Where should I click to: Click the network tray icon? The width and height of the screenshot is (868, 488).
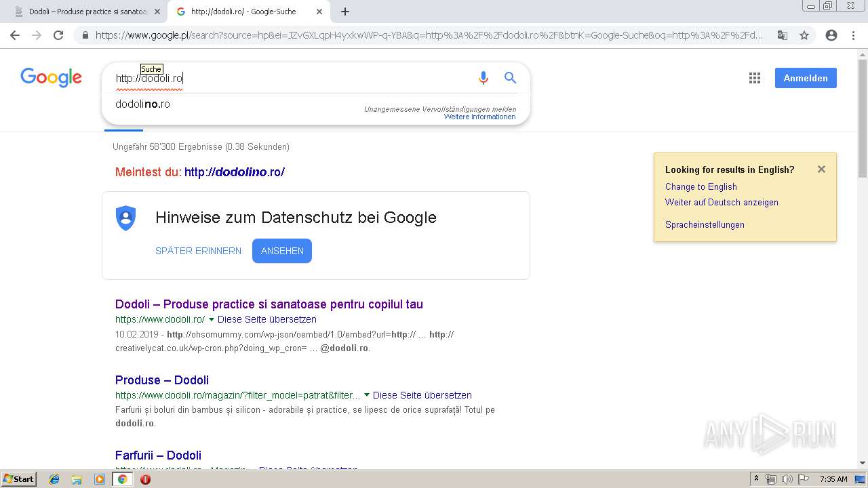[x=771, y=479]
